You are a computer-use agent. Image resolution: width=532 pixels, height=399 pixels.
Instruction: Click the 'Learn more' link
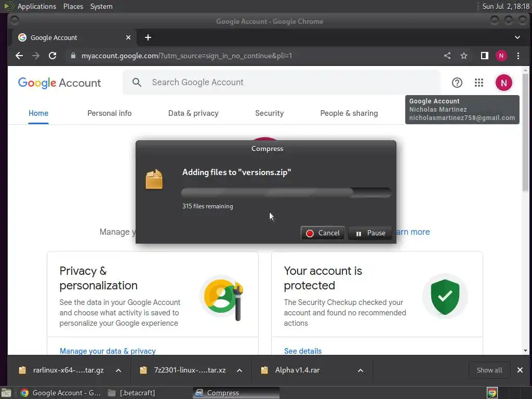click(x=413, y=232)
